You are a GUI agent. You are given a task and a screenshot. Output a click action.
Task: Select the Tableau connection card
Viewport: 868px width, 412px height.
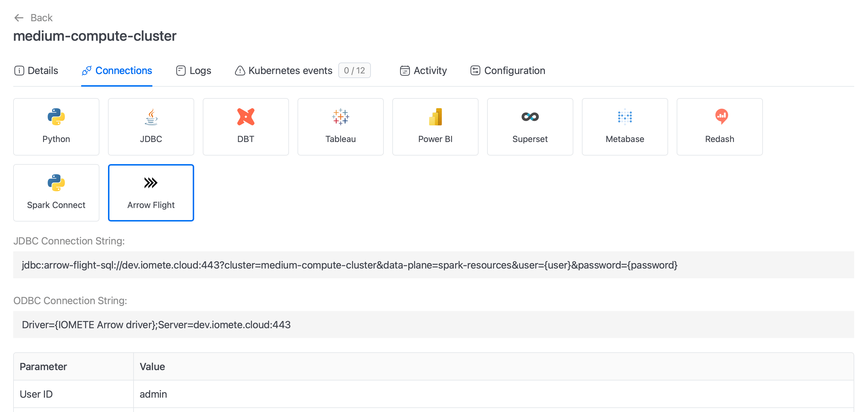tap(341, 127)
